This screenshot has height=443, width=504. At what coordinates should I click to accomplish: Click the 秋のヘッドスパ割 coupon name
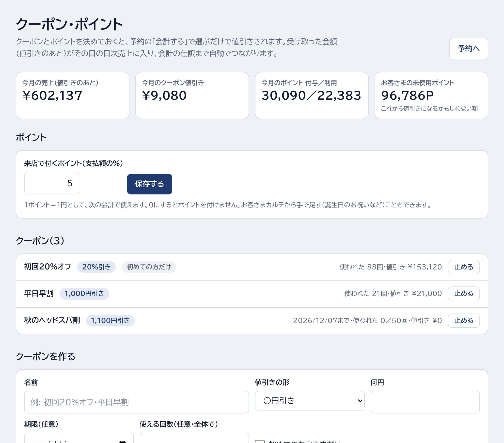click(x=52, y=320)
